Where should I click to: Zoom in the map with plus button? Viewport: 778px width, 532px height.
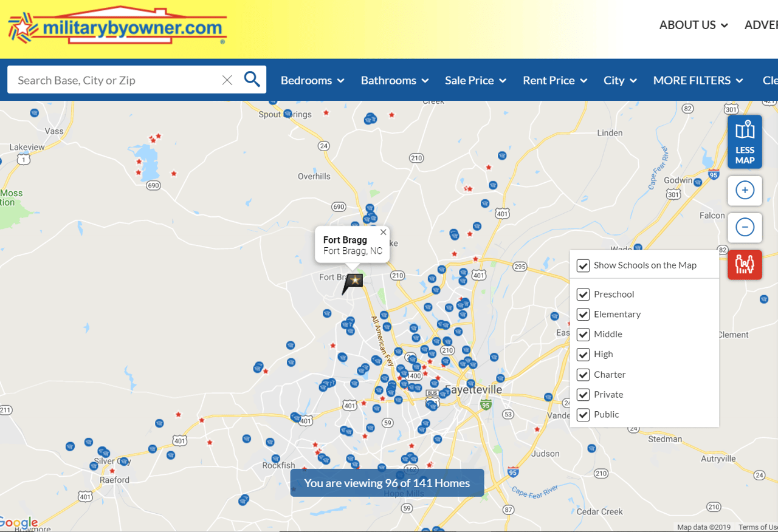point(745,191)
